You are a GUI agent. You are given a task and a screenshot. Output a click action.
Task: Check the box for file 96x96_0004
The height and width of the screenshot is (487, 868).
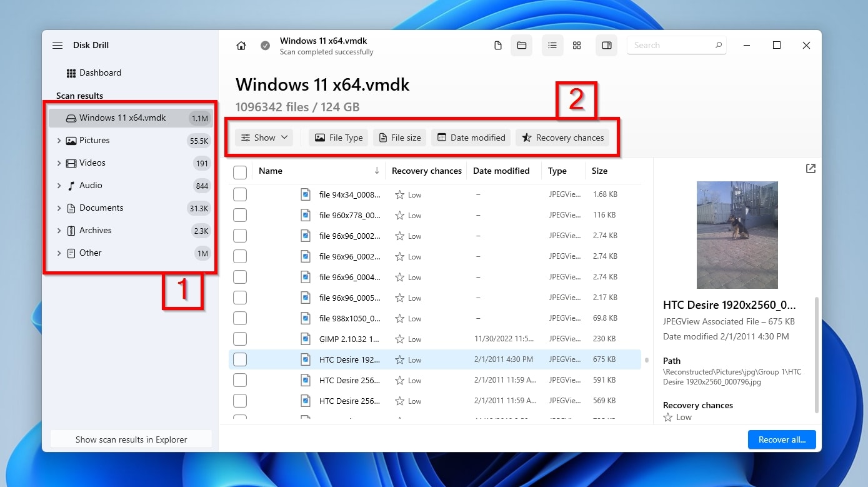click(x=240, y=278)
